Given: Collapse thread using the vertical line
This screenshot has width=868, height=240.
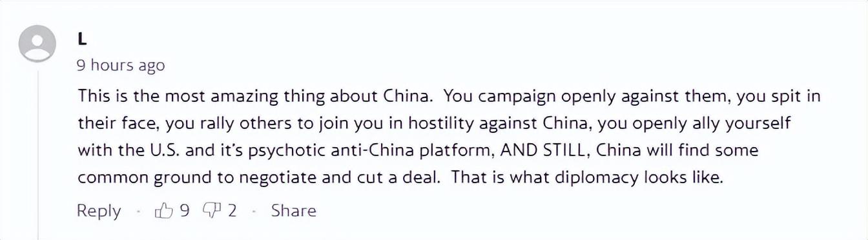Looking at the screenshot, I should click(37, 155).
